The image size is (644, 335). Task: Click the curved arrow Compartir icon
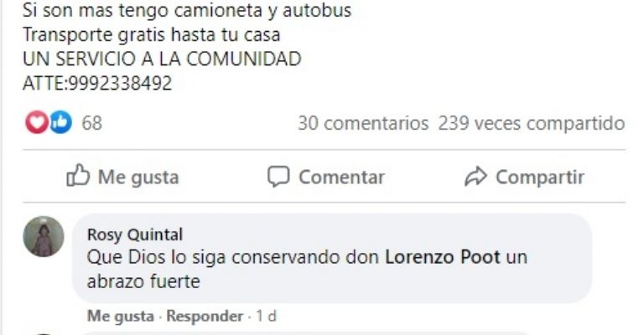475,177
